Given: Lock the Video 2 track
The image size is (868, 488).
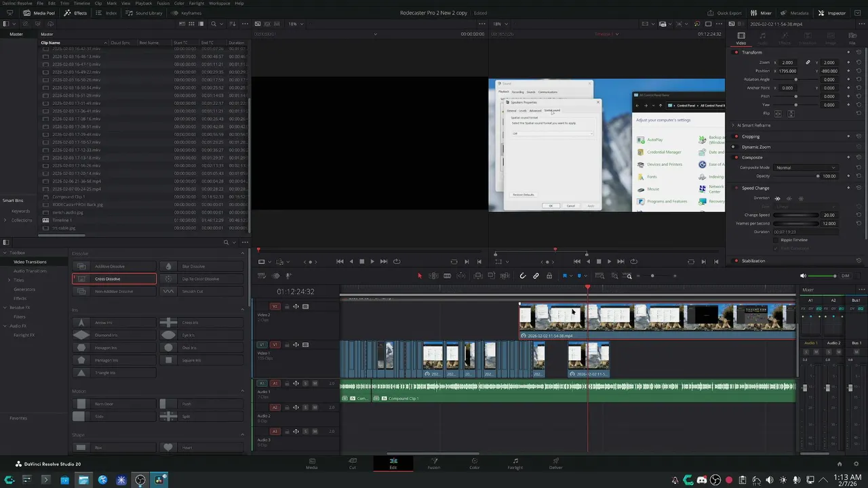Looking at the screenshot, I should coord(286,306).
